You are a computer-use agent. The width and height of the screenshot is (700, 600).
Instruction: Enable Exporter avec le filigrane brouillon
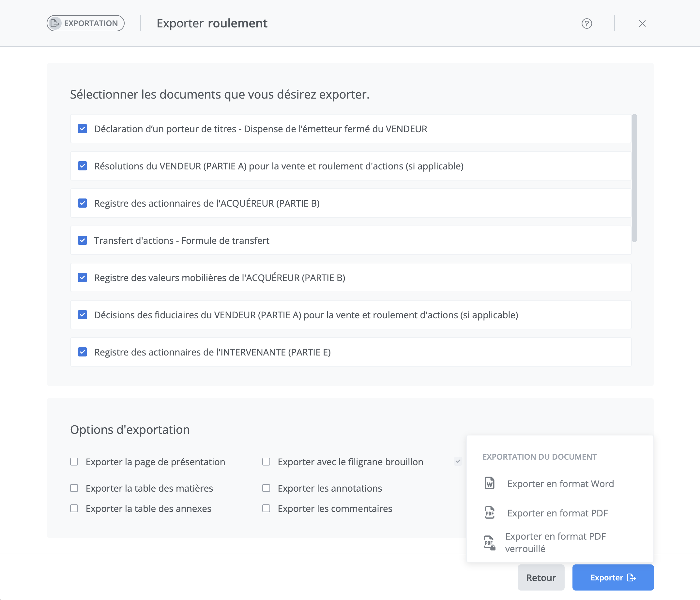266,462
